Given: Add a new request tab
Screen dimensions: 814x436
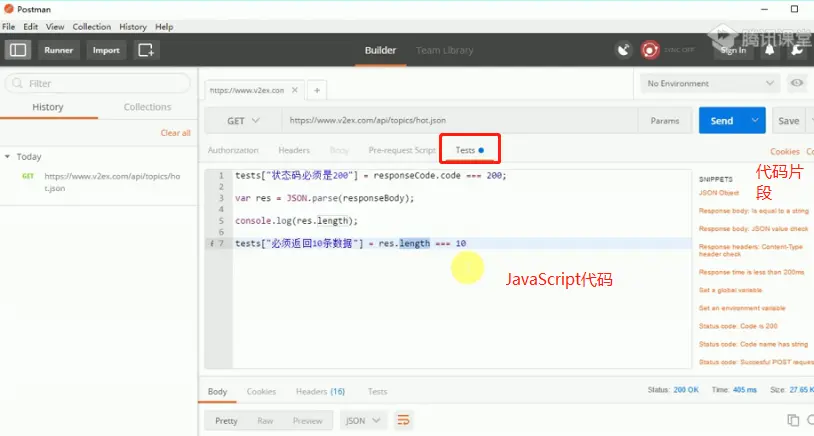Looking at the screenshot, I should coord(317,90).
